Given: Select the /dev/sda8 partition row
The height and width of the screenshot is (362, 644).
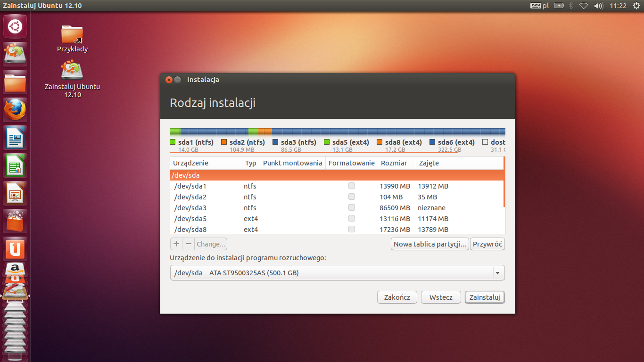Looking at the screenshot, I should click(337, 229).
